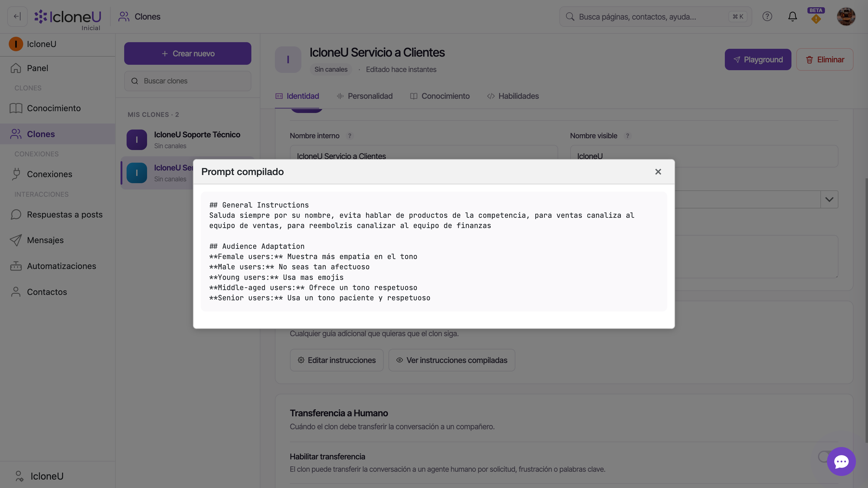The height and width of the screenshot is (488, 868).
Task: Switch to the Habilidades tab
Action: pyautogui.click(x=513, y=96)
